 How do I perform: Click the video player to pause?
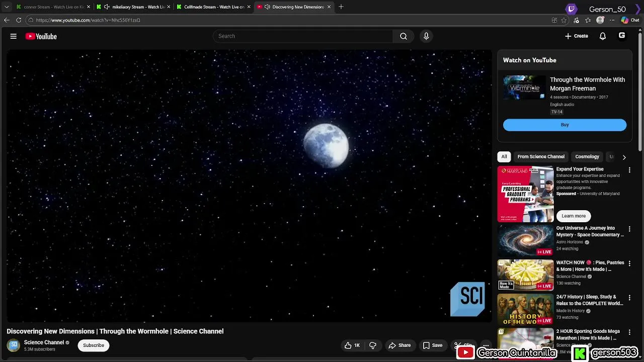(249, 186)
